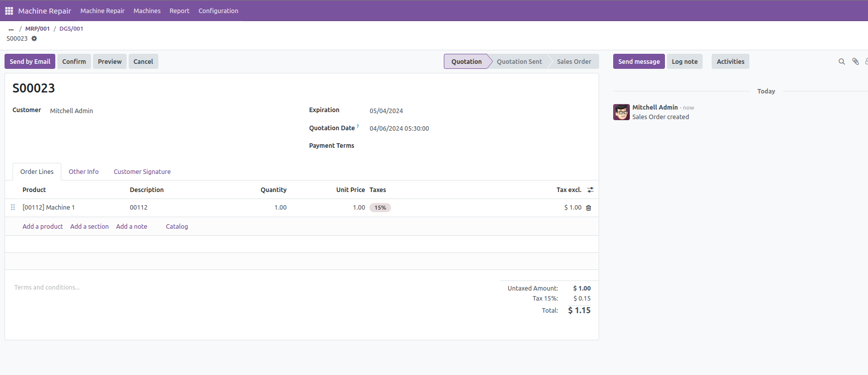
Task: Add a section to order lines
Action: (89, 227)
